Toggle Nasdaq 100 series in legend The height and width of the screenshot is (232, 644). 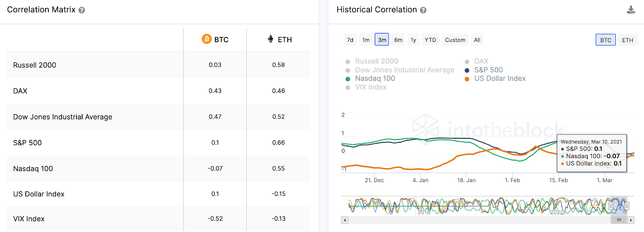370,78
